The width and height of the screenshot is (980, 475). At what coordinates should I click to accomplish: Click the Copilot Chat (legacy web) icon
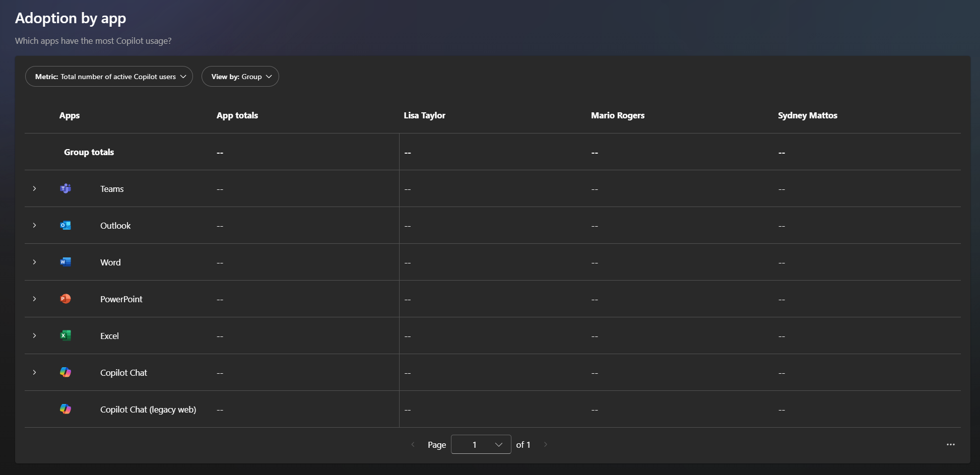(x=66, y=409)
